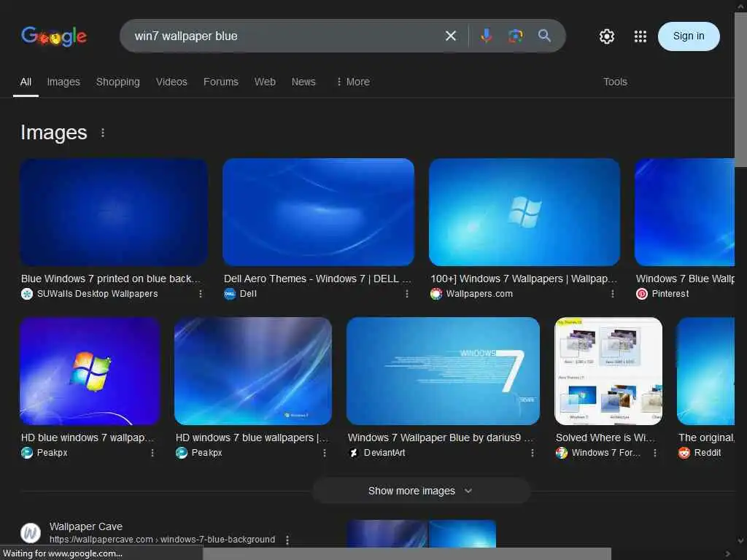Screen dimensions: 747x560
Task: Click the Google logo
Action: pos(54,36)
